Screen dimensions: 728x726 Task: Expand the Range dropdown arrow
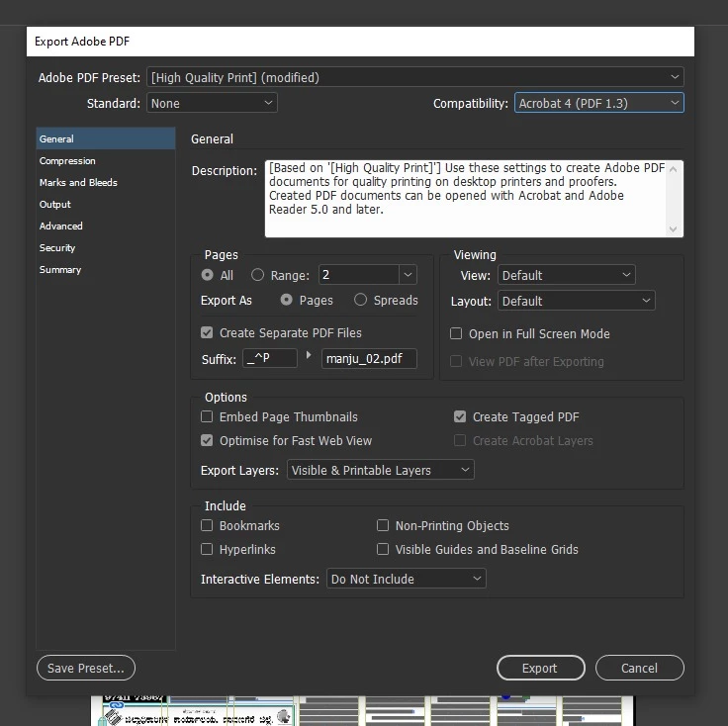pos(408,275)
